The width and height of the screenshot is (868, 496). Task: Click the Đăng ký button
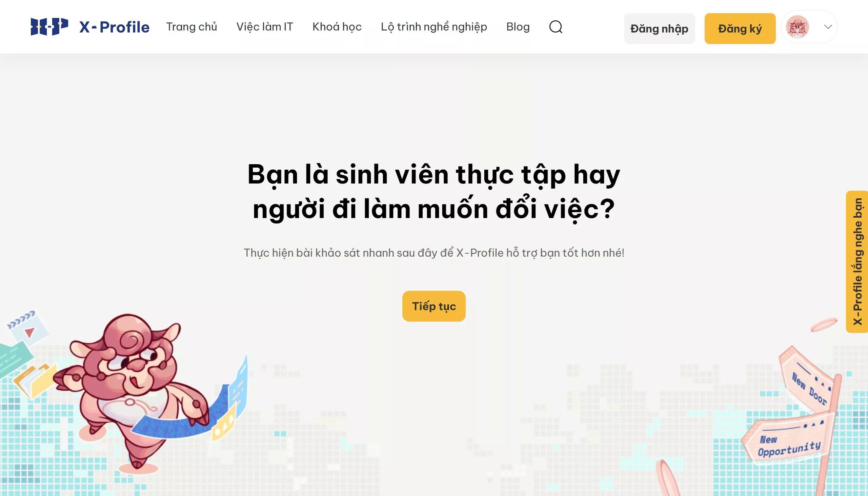coord(740,29)
